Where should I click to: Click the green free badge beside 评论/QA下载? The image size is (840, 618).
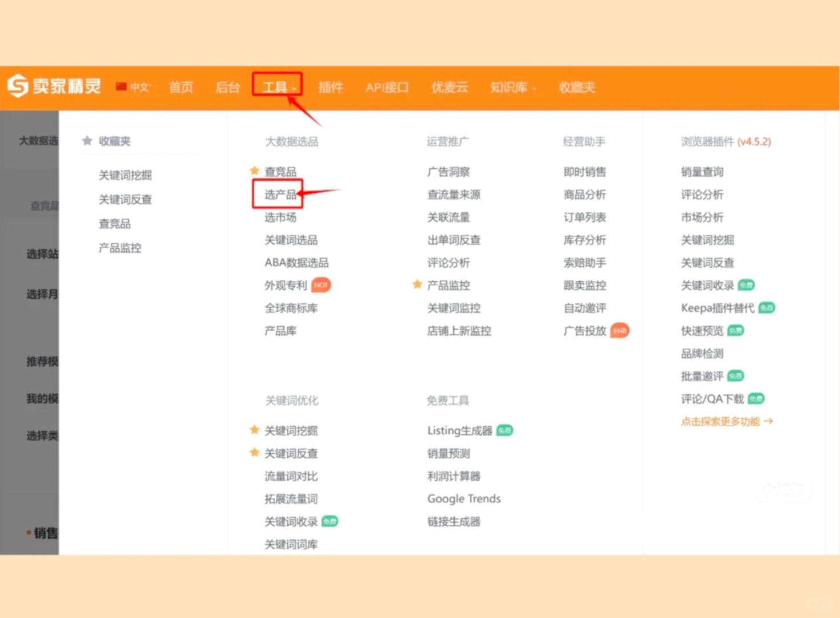click(756, 399)
